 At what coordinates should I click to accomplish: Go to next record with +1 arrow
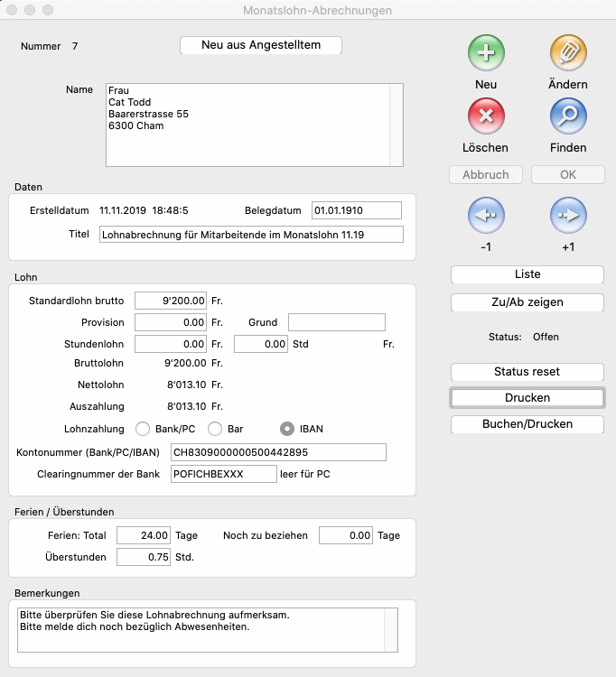(x=568, y=216)
